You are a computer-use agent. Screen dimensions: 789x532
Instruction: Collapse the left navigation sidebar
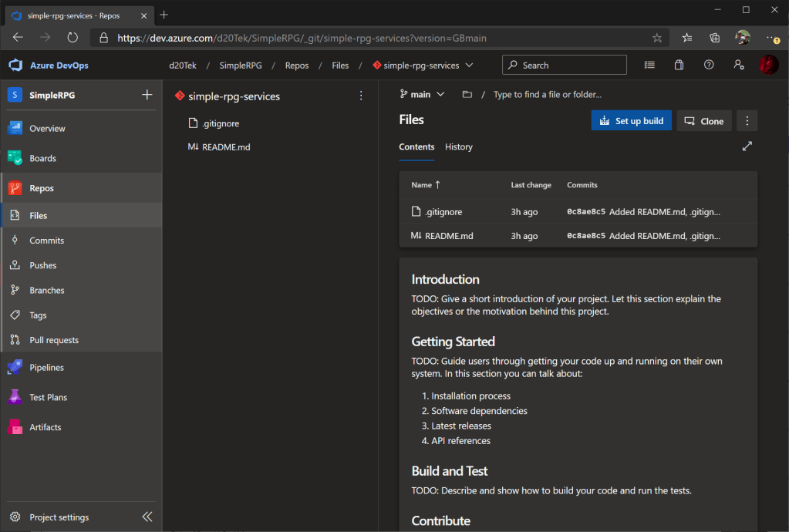[147, 517]
